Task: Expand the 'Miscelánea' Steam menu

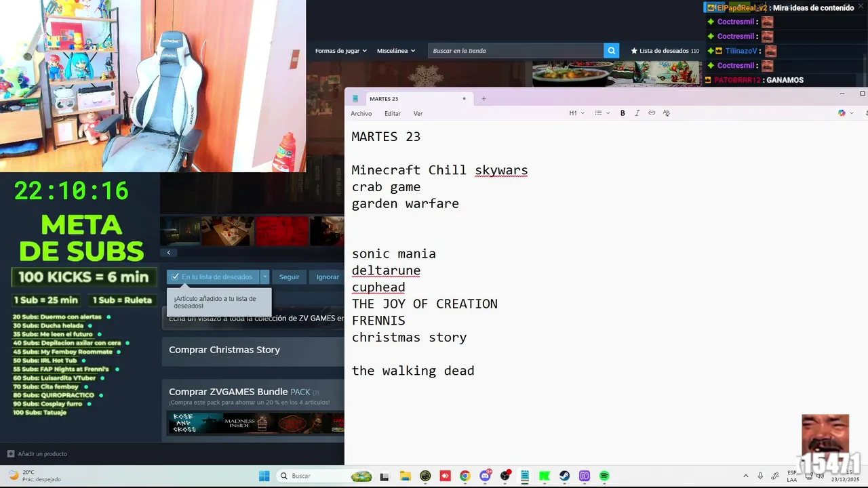Action: [x=396, y=51]
